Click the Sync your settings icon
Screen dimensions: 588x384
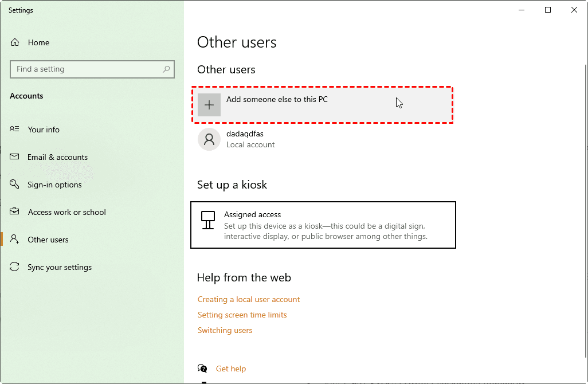(15, 267)
